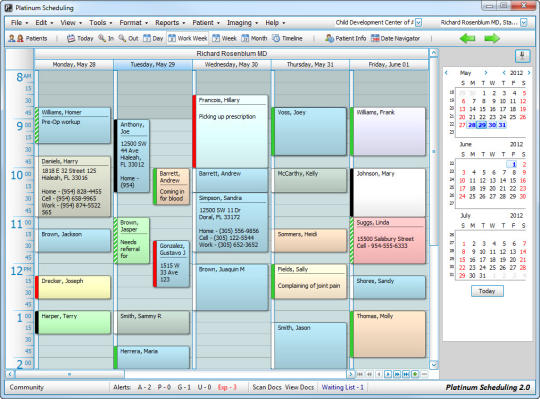540x399 pixels.
Task: Switch to Month view
Action: 254,38
